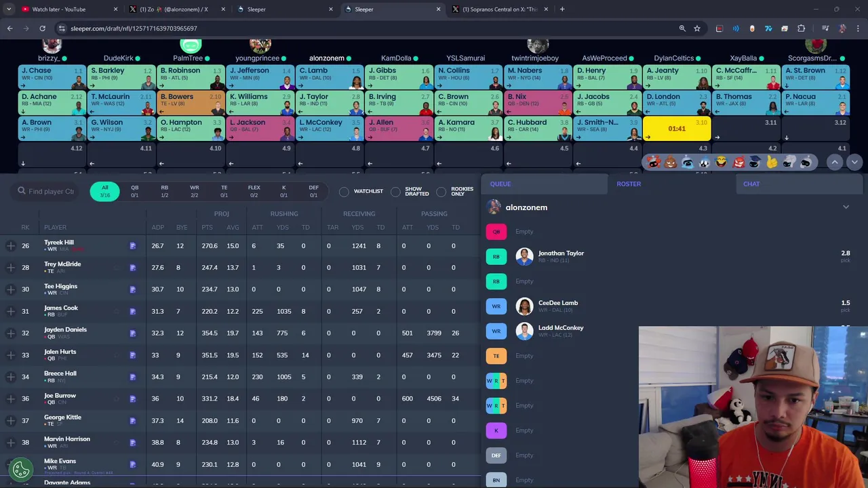Sort the player list by ADP column
The width and height of the screenshot is (868, 488).
pyautogui.click(x=157, y=227)
